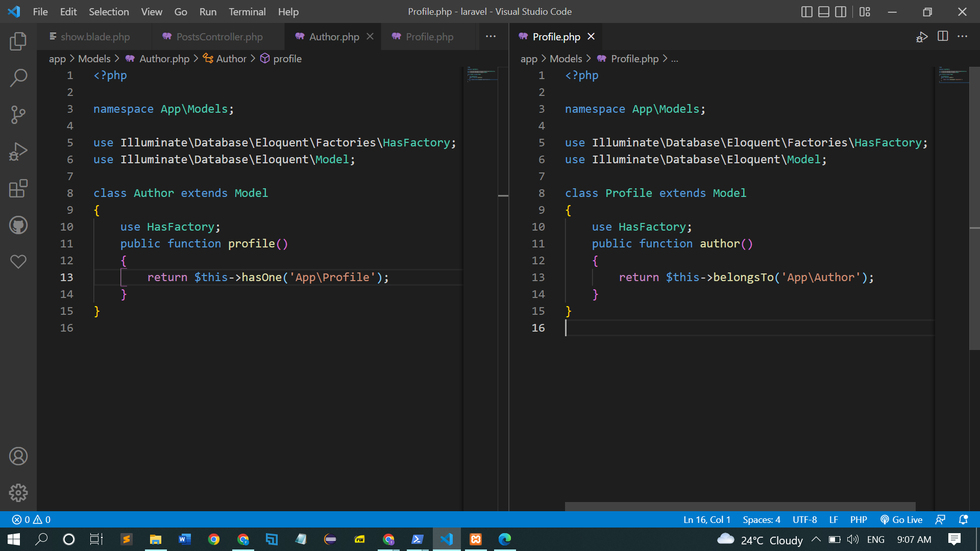Click 'PHP' language mode selector

[x=859, y=519]
